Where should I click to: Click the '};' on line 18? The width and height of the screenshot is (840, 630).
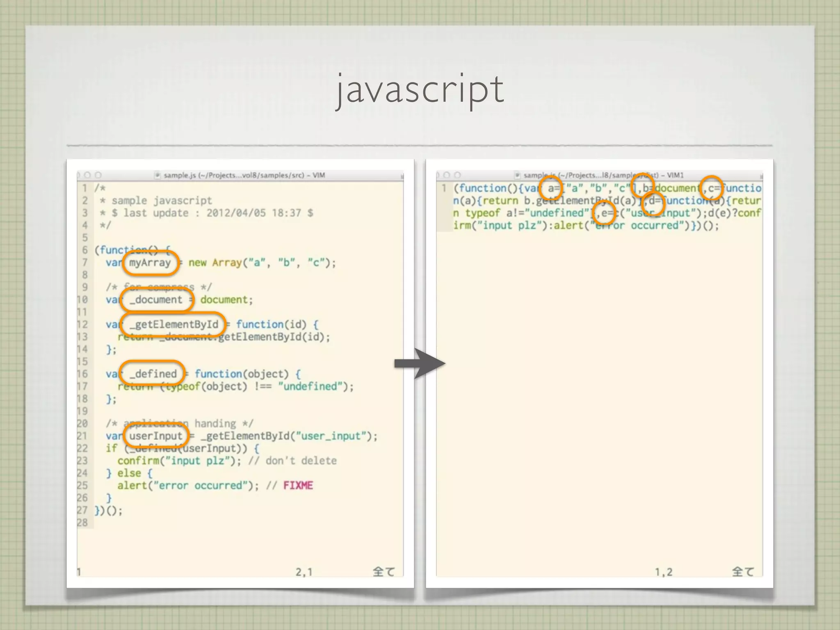tap(111, 399)
